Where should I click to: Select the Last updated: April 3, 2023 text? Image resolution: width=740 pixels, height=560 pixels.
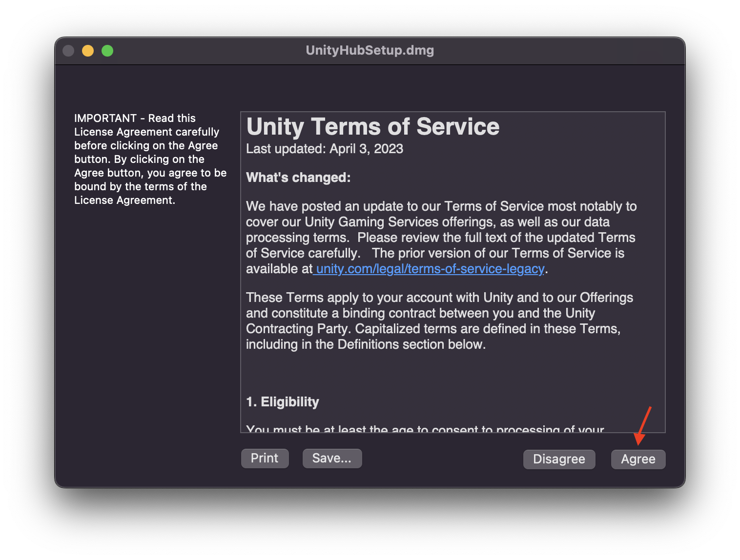coord(325,149)
